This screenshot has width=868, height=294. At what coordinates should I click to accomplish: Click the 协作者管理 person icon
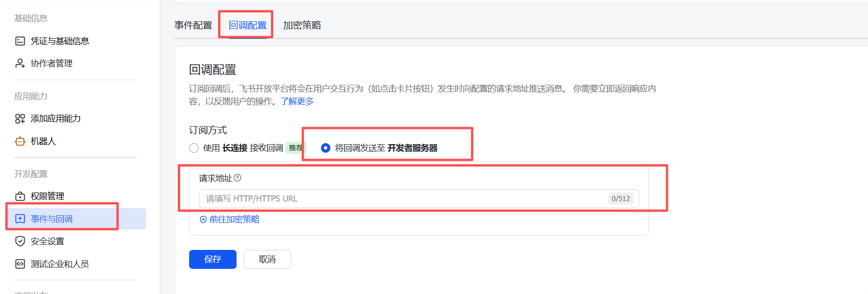pos(20,64)
